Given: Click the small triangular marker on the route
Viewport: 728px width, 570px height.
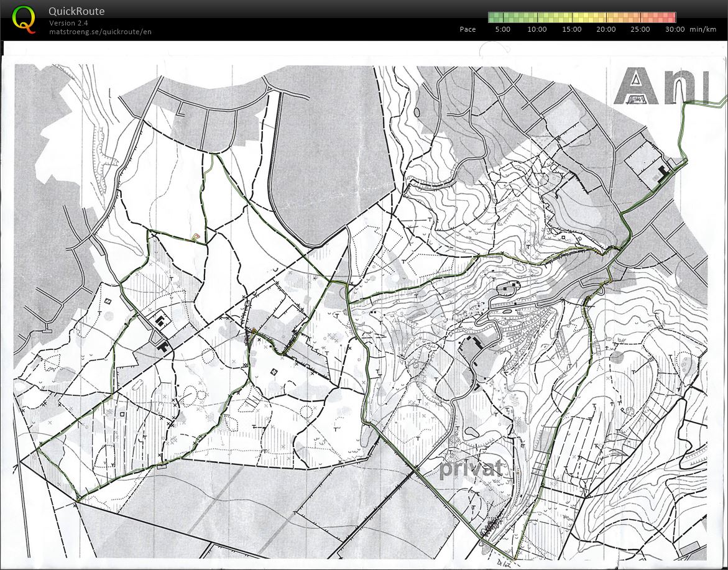Looking at the screenshot, I should 196,236.
